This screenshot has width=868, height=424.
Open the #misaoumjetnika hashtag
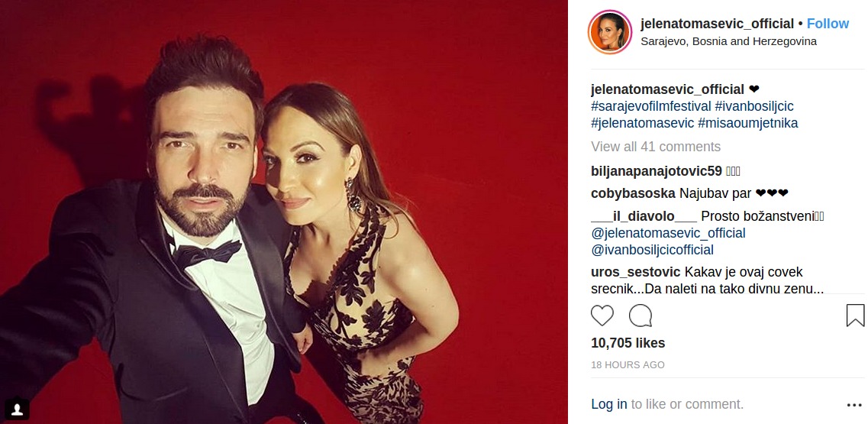748,123
